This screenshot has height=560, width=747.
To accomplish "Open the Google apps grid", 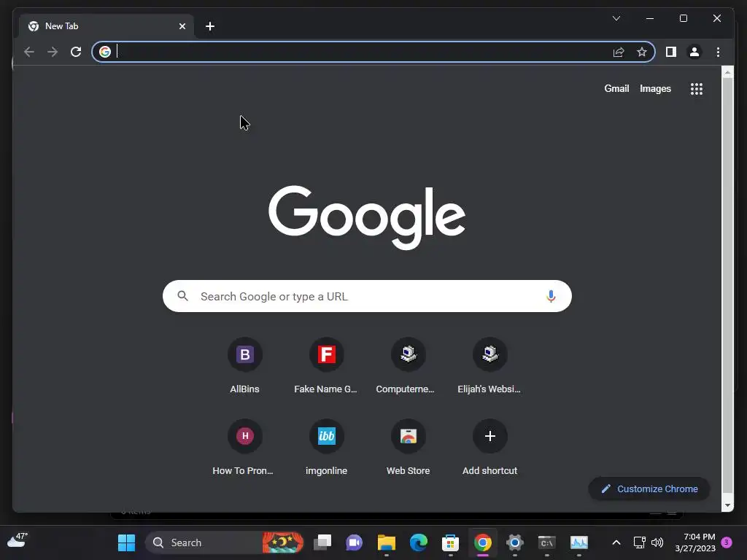I will [697, 88].
